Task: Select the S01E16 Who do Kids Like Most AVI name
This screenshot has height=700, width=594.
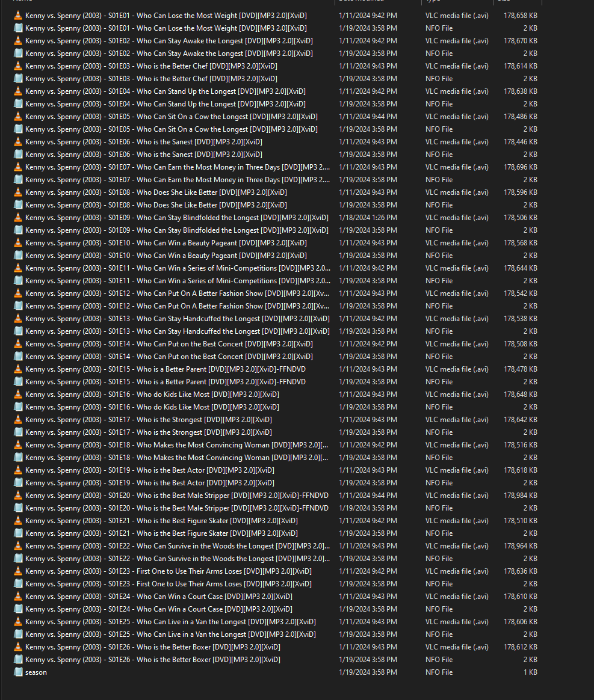Action: tap(152, 394)
